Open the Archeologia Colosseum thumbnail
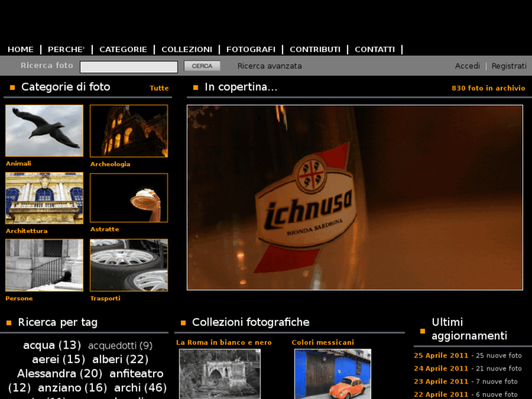The image size is (532, 399). click(x=129, y=131)
